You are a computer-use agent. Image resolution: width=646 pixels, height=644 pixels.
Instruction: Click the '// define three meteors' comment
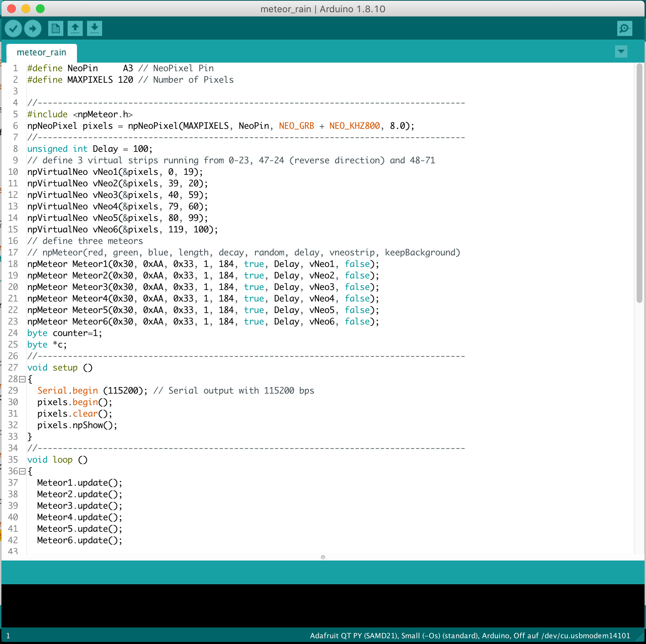click(85, 241)
